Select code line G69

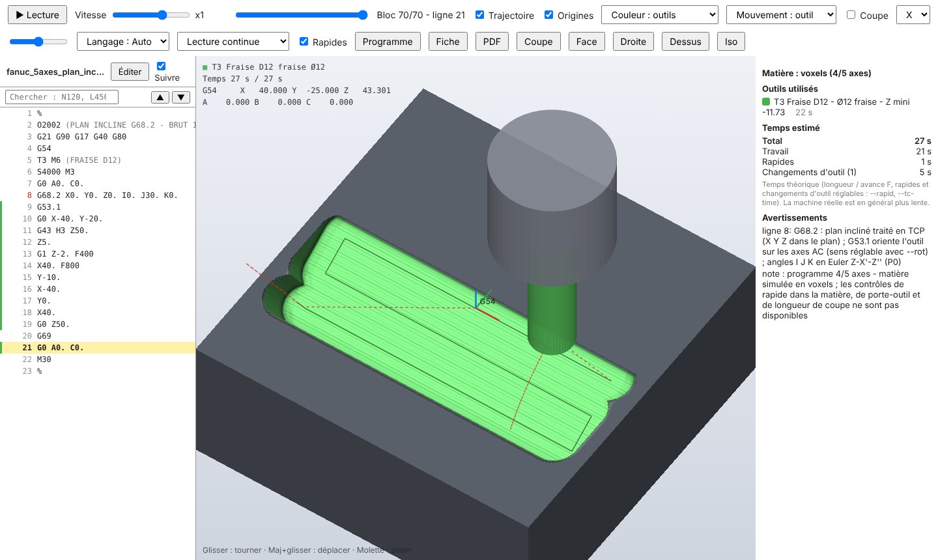pyautogui.click(x=98, y=336)
